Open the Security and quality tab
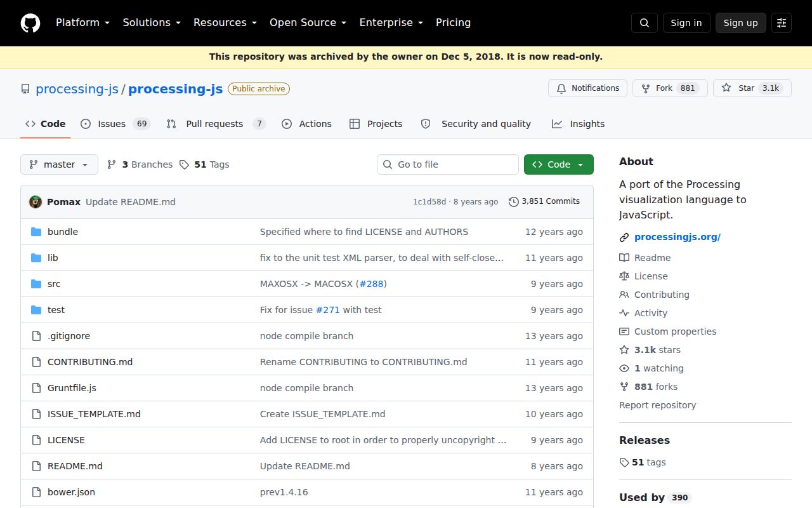Image resolution: width=812 pixels, height=508 pixels. 476,124
